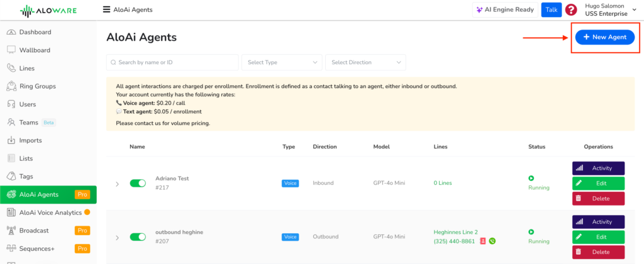
Task: Click the Voice badge for outbound heghine
Action: coord(291,237)
